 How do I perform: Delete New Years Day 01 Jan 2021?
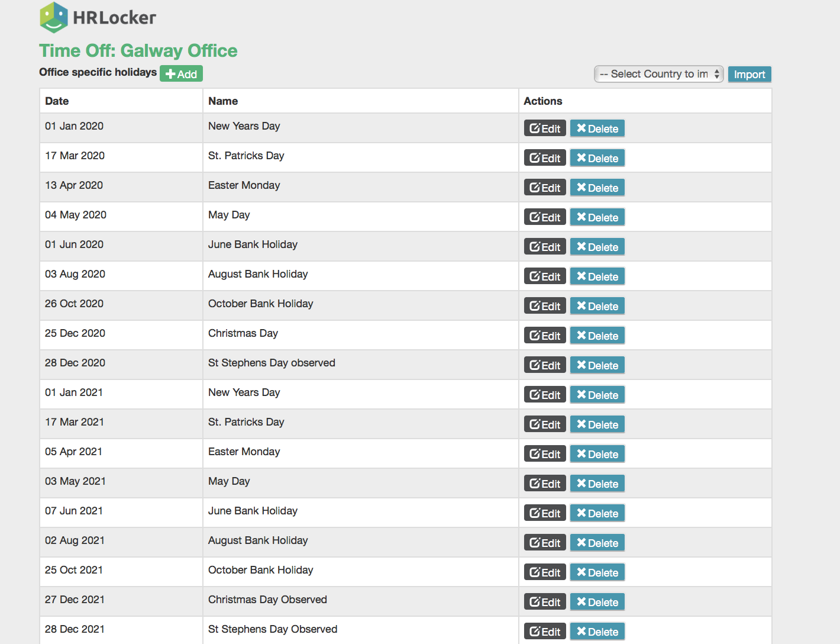click(597, 395)
